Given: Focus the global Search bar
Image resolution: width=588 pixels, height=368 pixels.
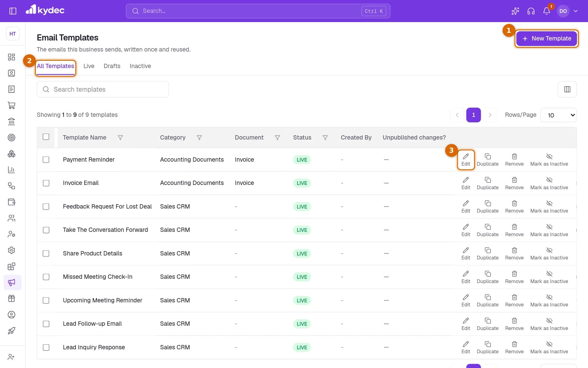Looking at the screenshot, I should coord(258,11).
